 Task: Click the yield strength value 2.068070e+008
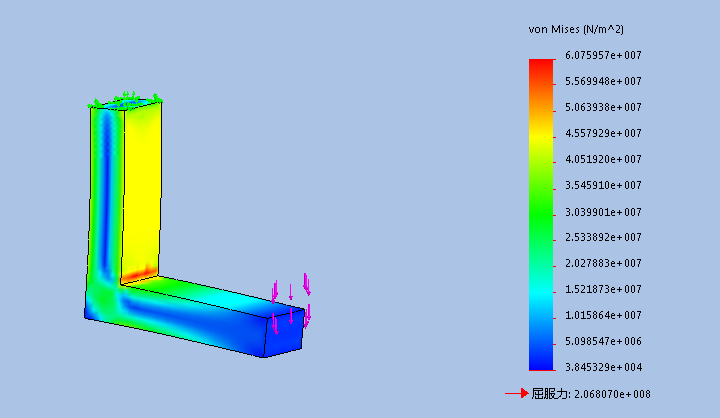pyautogui.click(x=612, y=394)
